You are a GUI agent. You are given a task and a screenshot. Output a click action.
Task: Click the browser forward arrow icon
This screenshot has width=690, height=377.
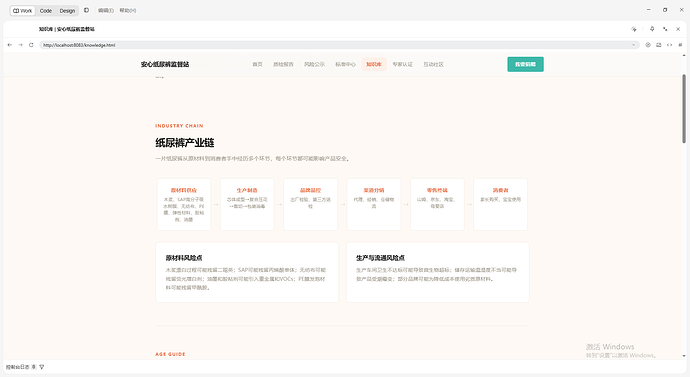tap(20, 45)
